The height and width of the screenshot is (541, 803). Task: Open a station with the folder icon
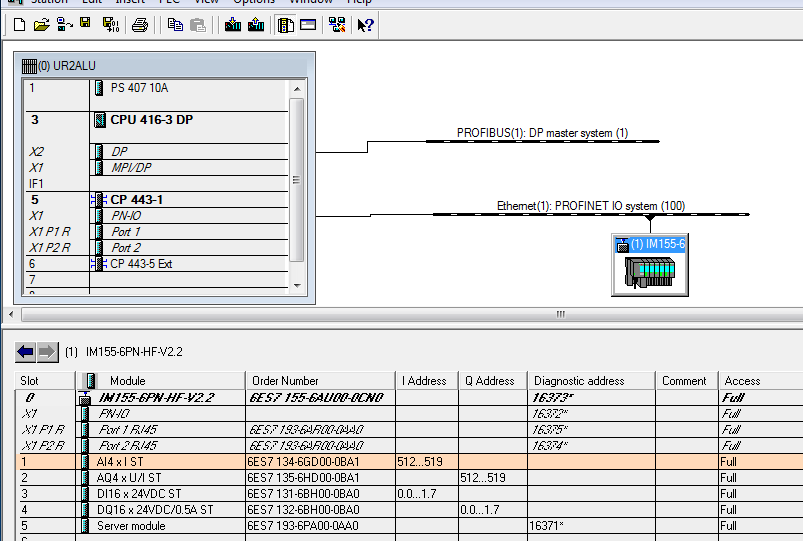[x=41, y=24]
